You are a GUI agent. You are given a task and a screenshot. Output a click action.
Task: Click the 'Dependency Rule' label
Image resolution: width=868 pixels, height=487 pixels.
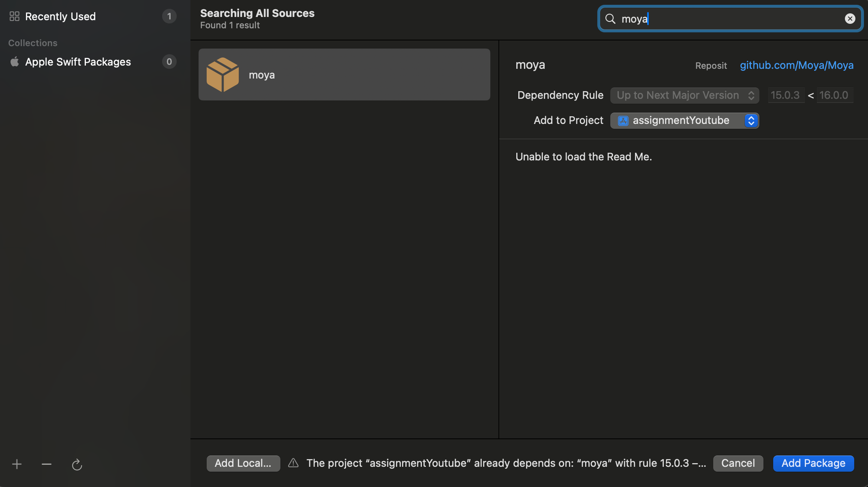click(x=560, y=95)
